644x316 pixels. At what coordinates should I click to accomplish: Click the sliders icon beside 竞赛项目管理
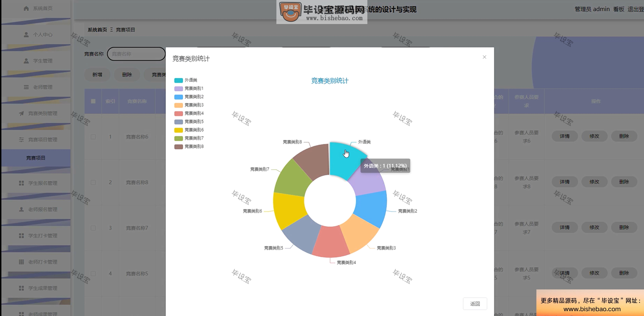(x=21, y=140)
